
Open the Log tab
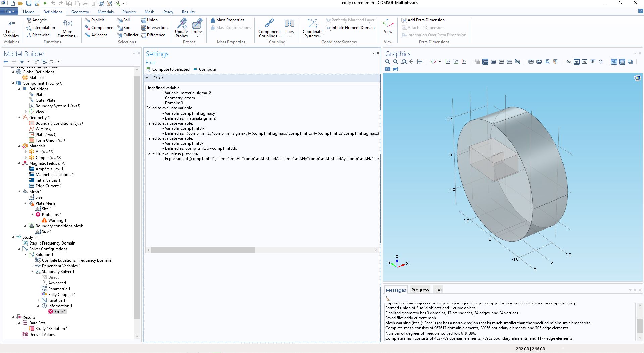click(x=438, y=290)
